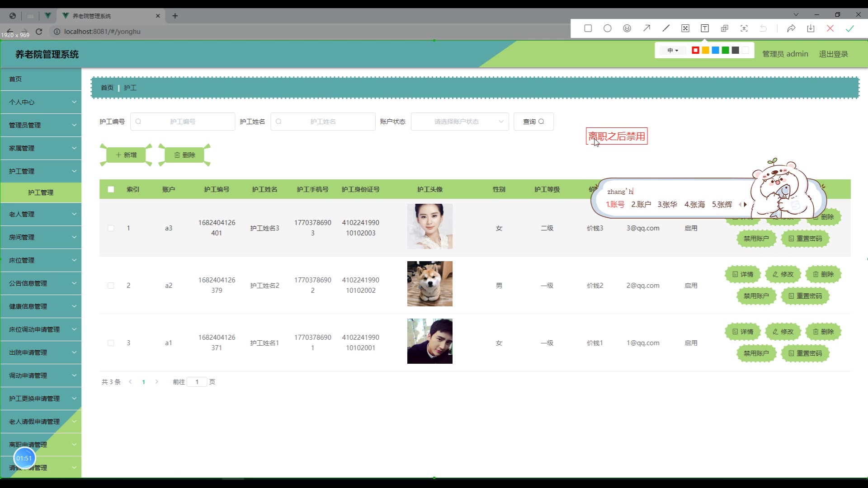Select the ellipse annotation tool
Image resolution: width=868 pixels, height=488 pixels.
point(607,28)
